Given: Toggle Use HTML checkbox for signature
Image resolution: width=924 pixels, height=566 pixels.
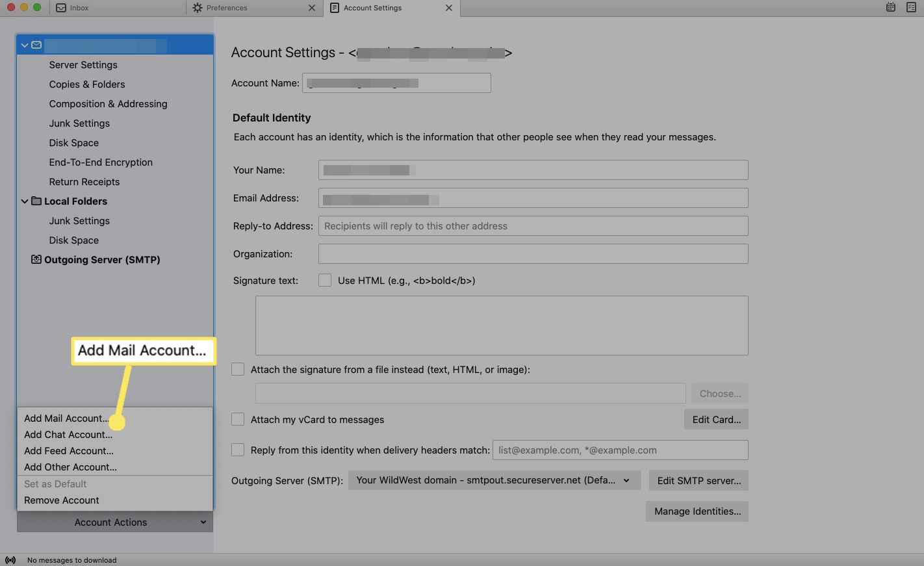Looking at the screenshot, I should click(325, 280).
